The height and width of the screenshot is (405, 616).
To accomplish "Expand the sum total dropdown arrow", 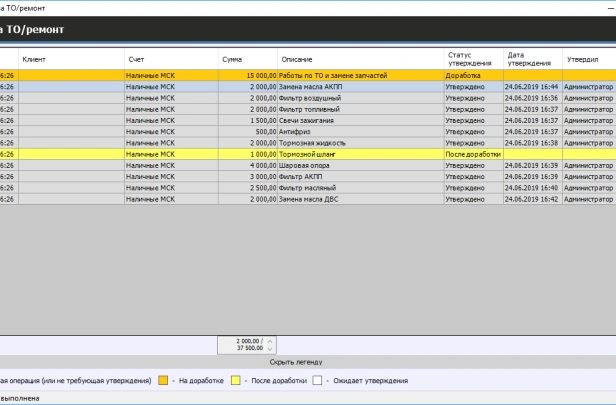I will [x=269, y=349].
